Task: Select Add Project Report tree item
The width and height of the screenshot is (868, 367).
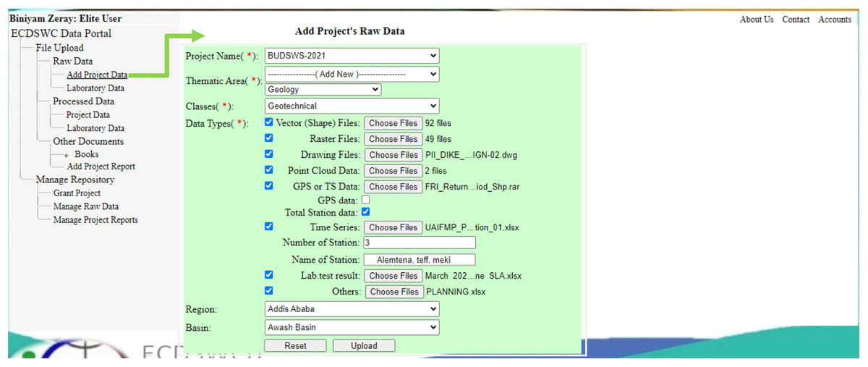Action: pos(101,166)
